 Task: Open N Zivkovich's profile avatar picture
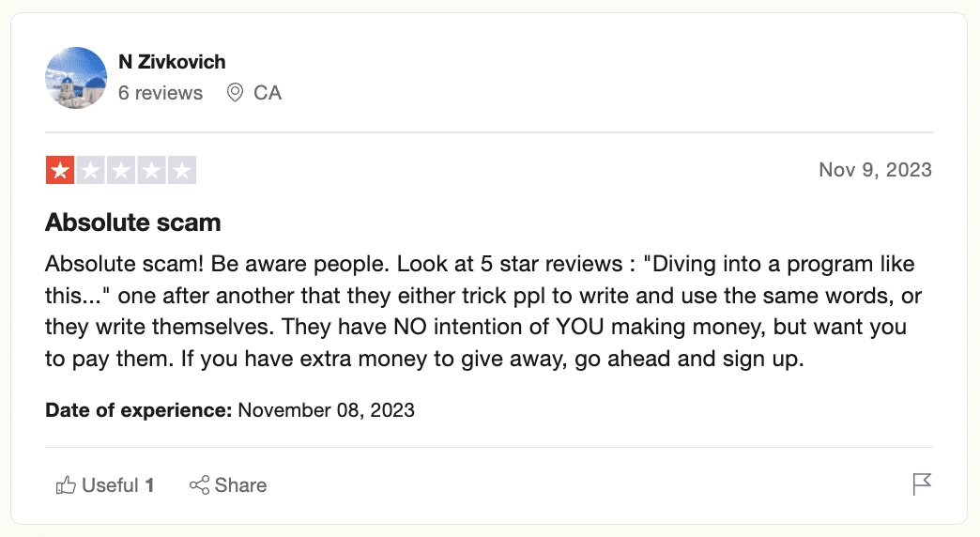pyautogui.click(x=76, y=78)
